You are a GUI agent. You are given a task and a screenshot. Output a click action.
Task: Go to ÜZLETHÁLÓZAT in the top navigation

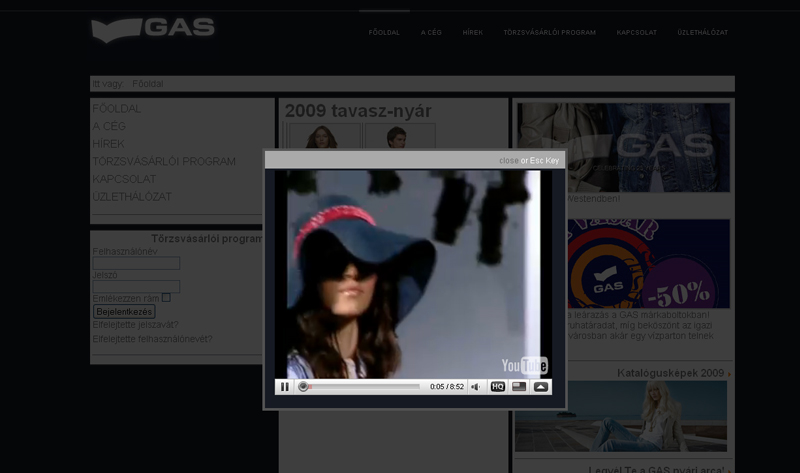(x=702, y=33)
